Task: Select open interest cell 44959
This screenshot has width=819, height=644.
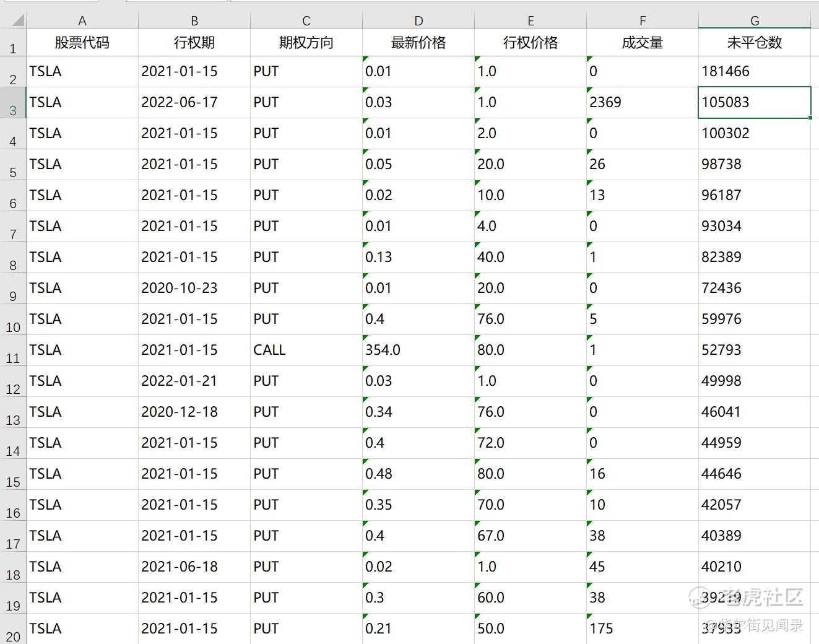Action: pyautogui.click(x=754, y=443)
